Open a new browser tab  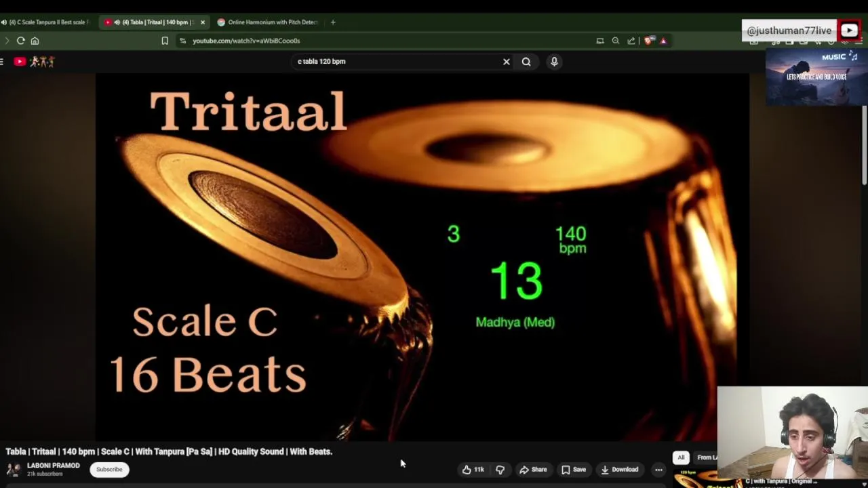click(x=333, y=22)
